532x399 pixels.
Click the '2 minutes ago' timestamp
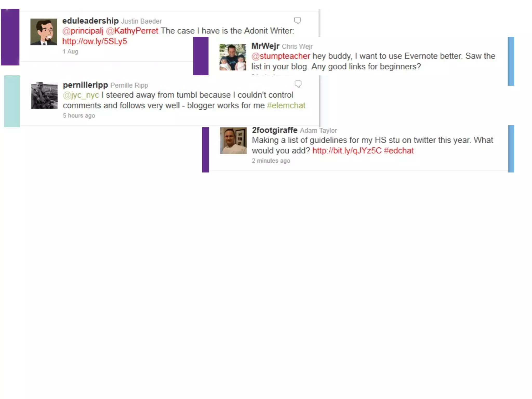click(x=271, y=161)
